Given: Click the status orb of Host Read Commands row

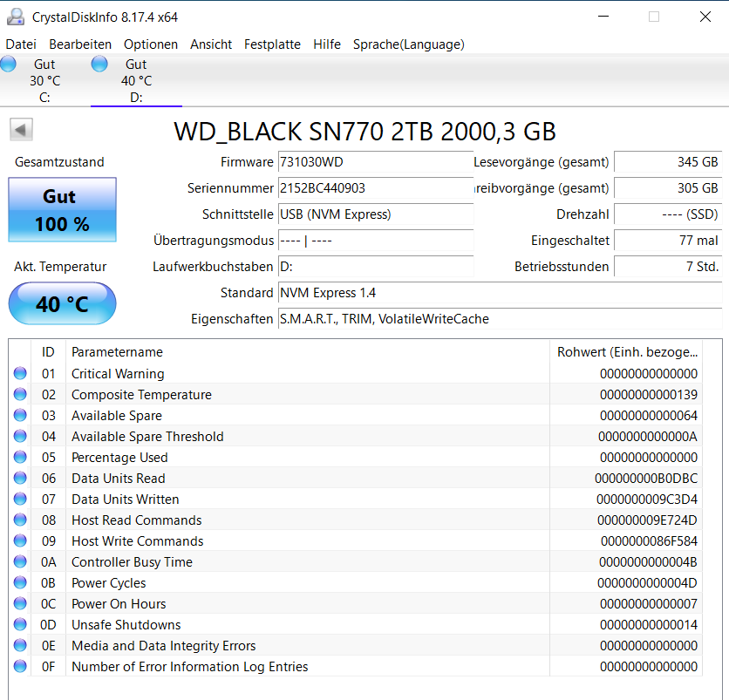Looking at the screenshot, I should (x=20, y=520).
